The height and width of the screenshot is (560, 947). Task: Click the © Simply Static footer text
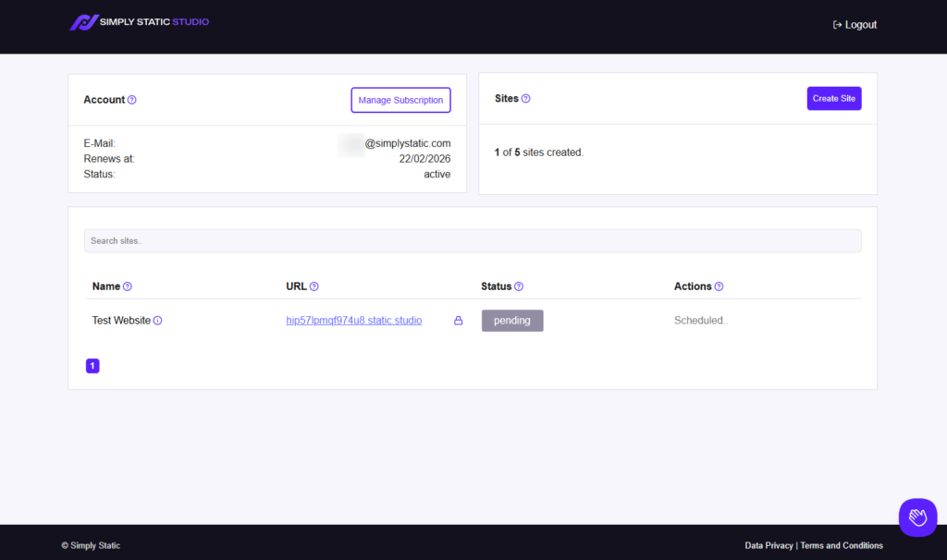(x=91, y=545)
